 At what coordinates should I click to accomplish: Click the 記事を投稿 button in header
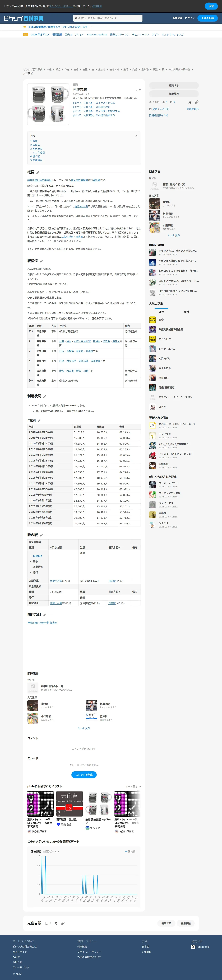point(207,18)
